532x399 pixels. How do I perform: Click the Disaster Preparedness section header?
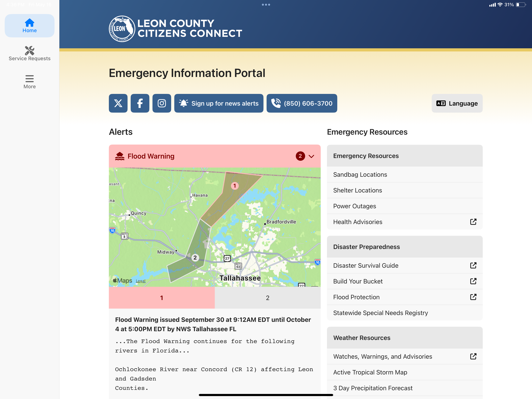click(x=404, y=247)
